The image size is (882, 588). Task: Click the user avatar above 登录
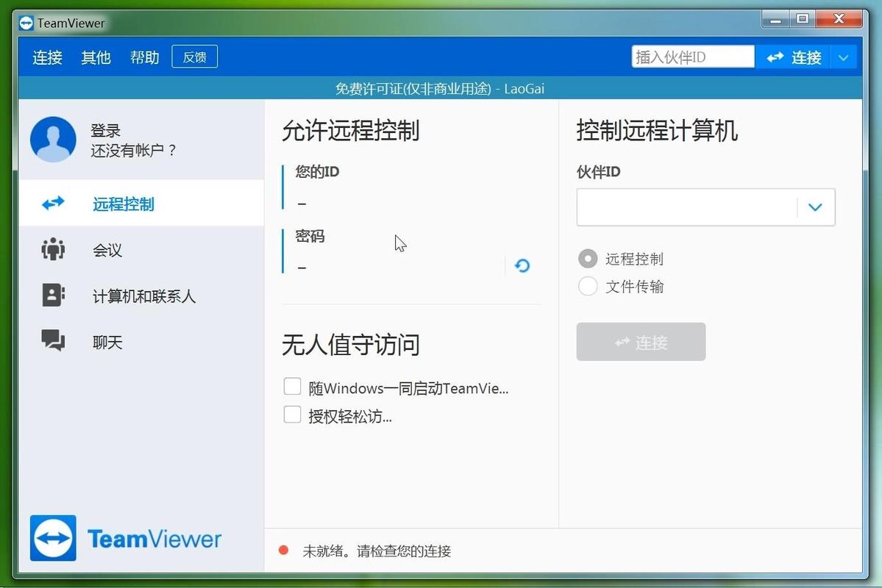tap(52, 140)
